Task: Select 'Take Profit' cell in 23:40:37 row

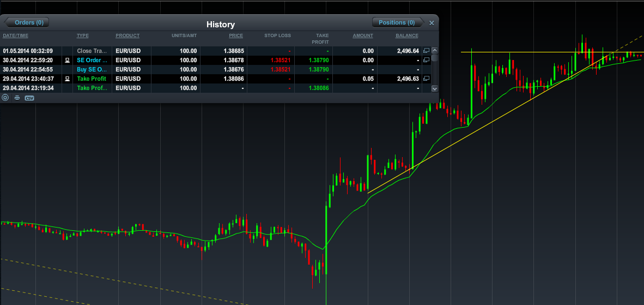Action: [92, 79]
